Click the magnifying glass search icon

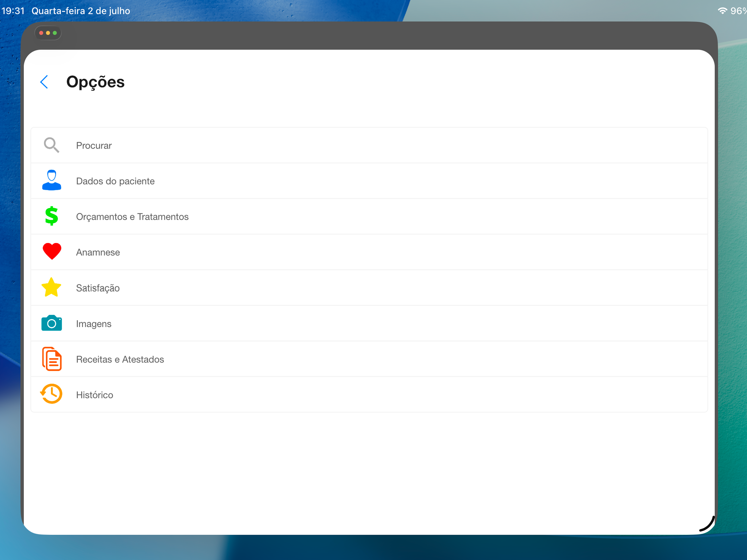coord(51,145)
